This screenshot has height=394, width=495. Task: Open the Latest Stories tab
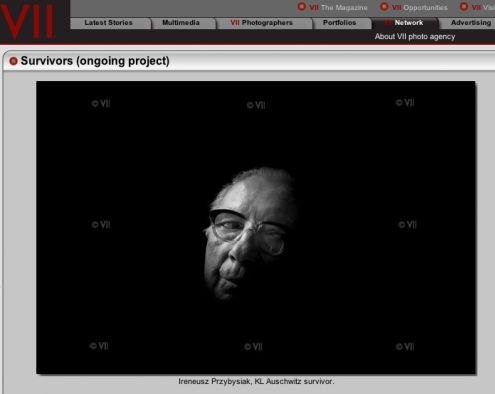click(110, 23)
